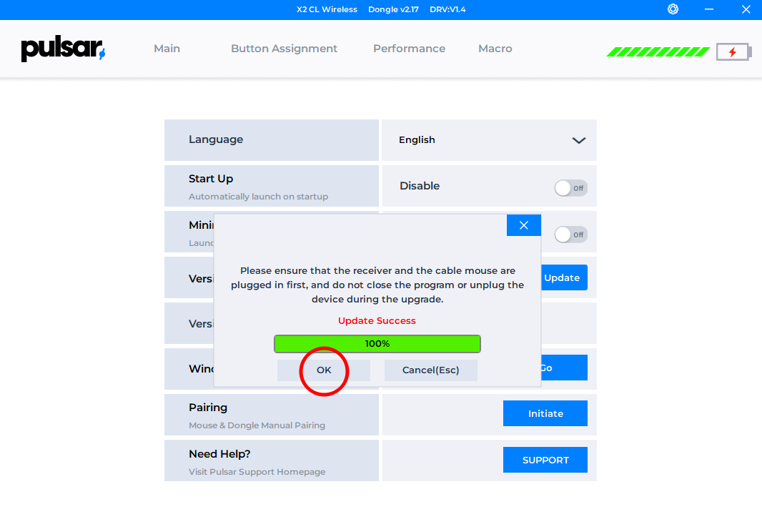Screen dimensions: 762x532
Task: Confirm with the OK button
Action: click(324, 370)
